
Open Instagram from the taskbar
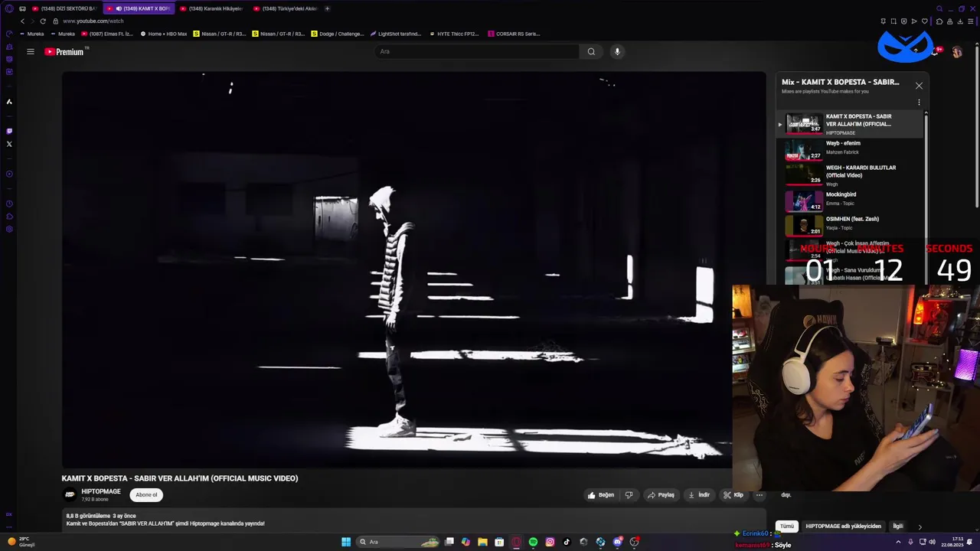pos(550,542)
